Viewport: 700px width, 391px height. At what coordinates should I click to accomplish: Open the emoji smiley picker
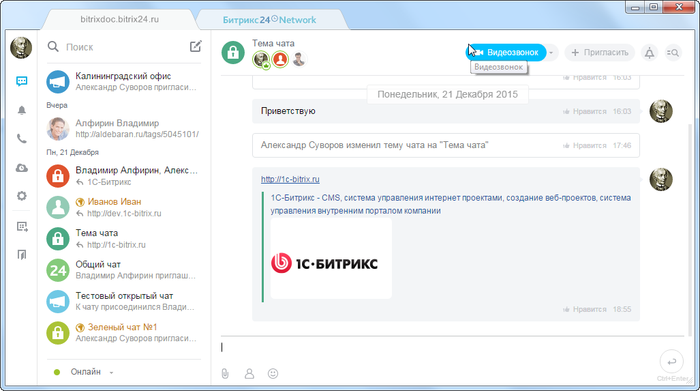tap(273, 374)
